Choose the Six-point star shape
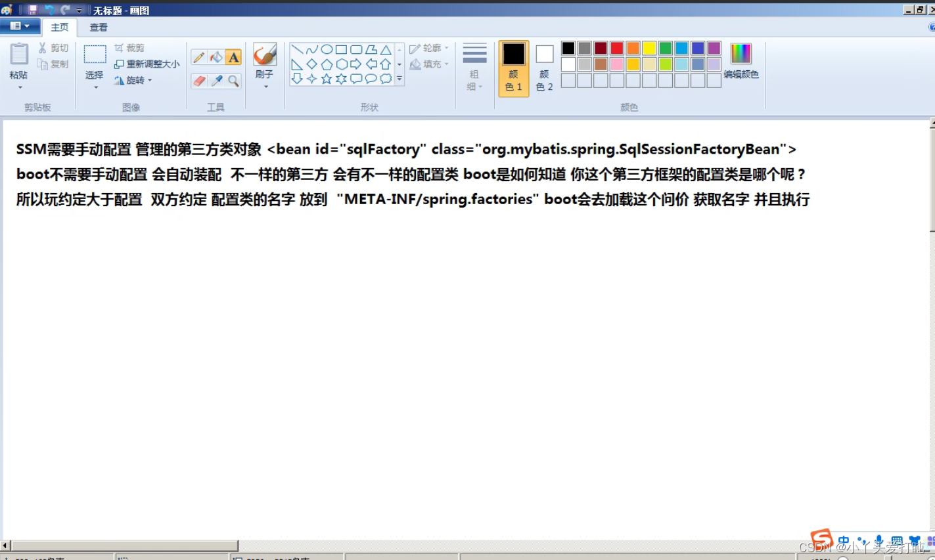Viewport: 935px width, 560px height. coord(342,79)
